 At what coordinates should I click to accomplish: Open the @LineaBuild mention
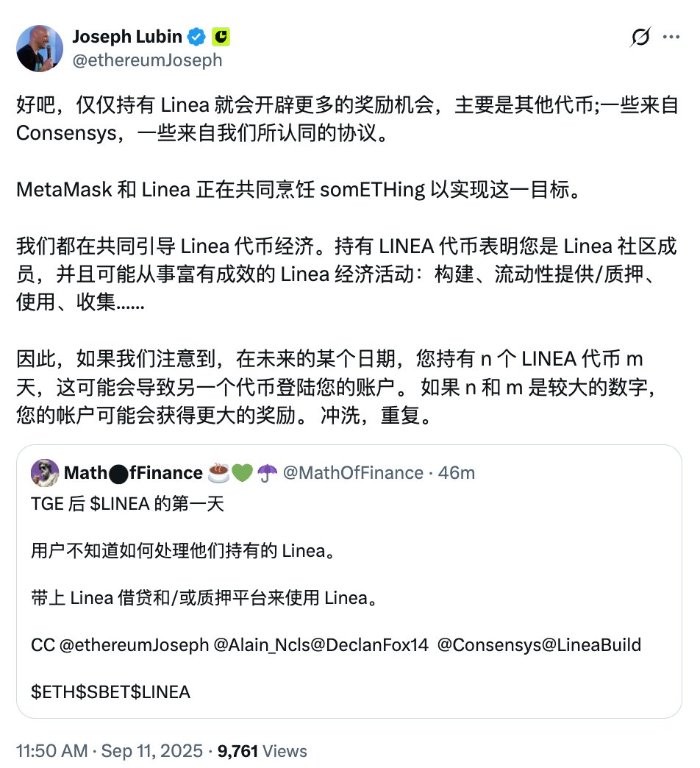tap(591, 645)
